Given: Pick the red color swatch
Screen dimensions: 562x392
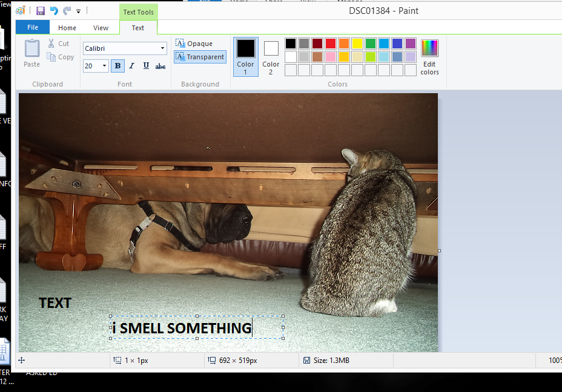Looking at the screenshot, I should coord(331,44).
